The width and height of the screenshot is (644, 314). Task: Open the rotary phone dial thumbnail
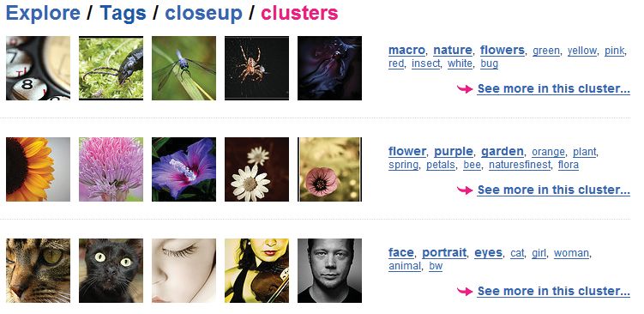[39, 69]
